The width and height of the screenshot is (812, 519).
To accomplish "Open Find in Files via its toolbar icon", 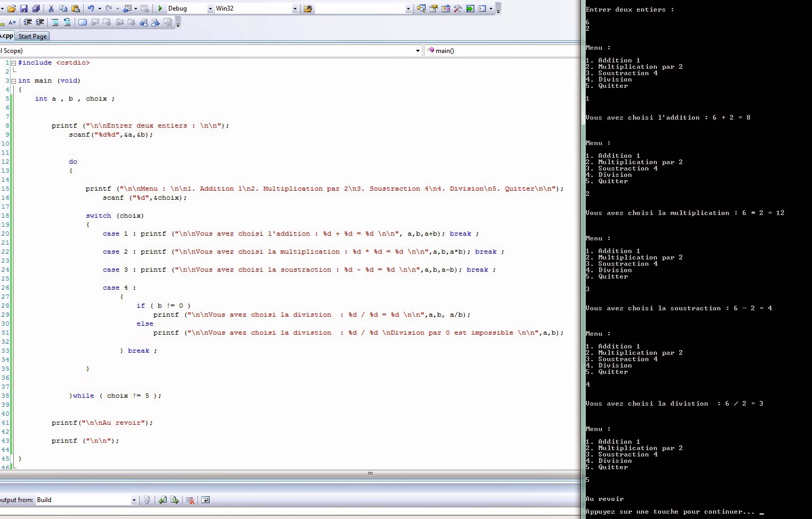I will point(422,8).
